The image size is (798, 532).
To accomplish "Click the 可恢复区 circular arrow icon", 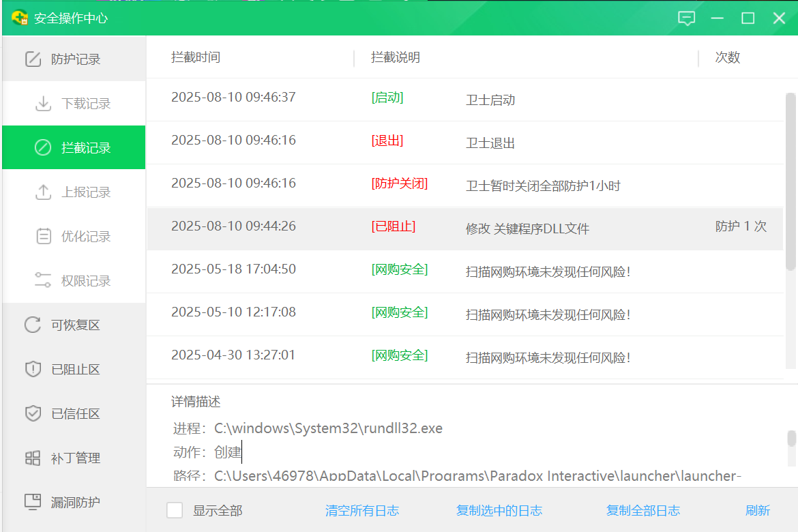I will (x=33, y=325).
